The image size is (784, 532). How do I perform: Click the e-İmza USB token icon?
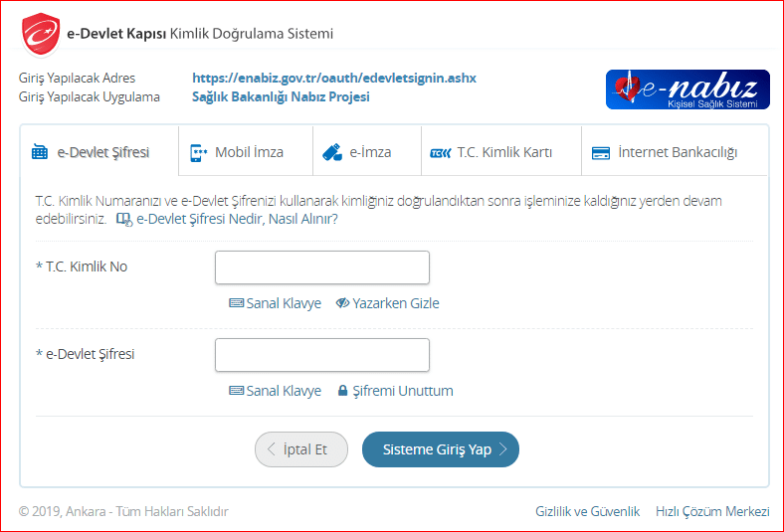point(332,152)
